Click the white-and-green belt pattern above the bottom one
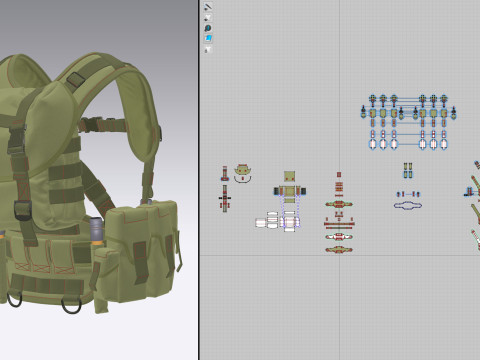Image resolution: width=480 pixels, height=360 pixels. click(x=339, y=237)
